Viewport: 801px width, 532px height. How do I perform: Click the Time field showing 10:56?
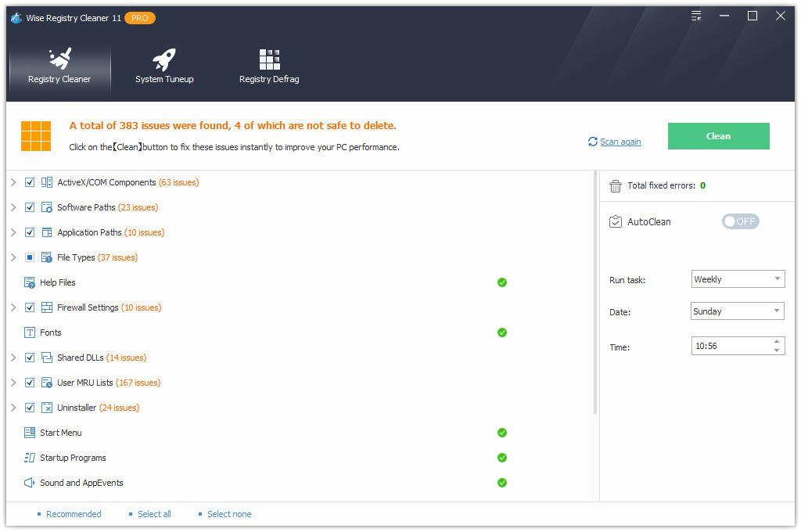[738, 346]
